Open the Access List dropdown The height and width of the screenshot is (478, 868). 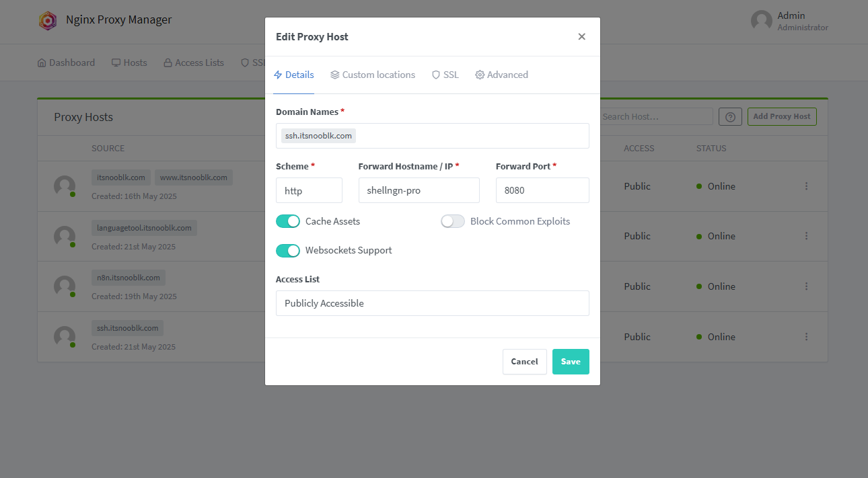point(432,303)
